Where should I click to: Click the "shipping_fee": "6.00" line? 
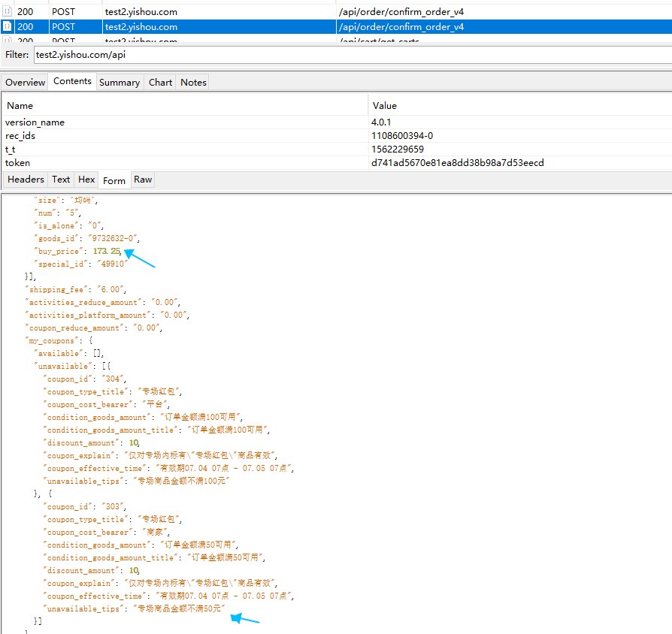coord(76,290)
